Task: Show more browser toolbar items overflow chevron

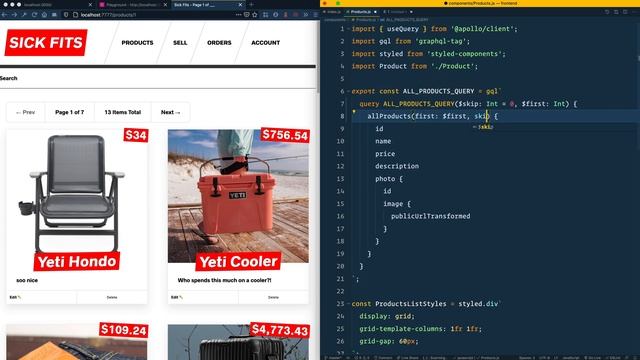Action: coord(306,15)
